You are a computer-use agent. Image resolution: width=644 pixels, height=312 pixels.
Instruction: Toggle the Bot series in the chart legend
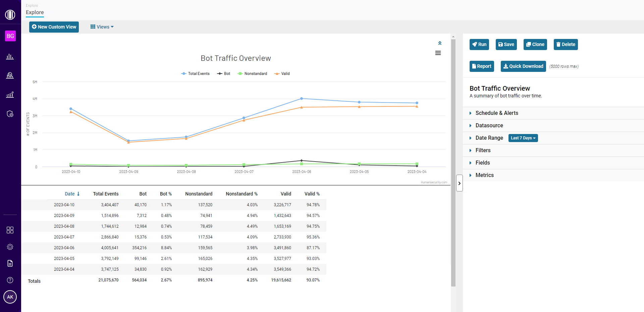[x=224, y=74]
